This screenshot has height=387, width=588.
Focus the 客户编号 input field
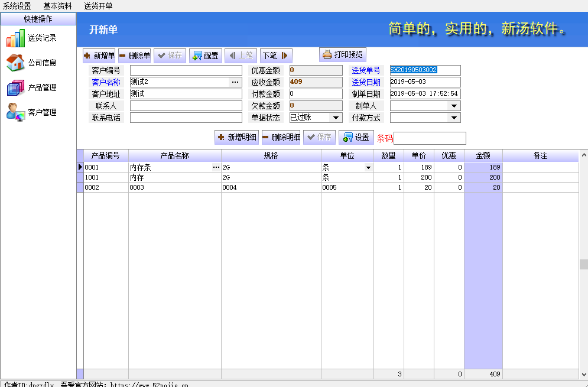click(x=186, y=70)
